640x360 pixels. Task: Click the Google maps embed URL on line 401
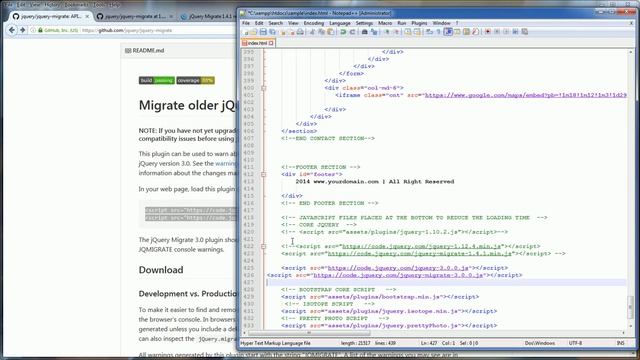tap(526, 95)
